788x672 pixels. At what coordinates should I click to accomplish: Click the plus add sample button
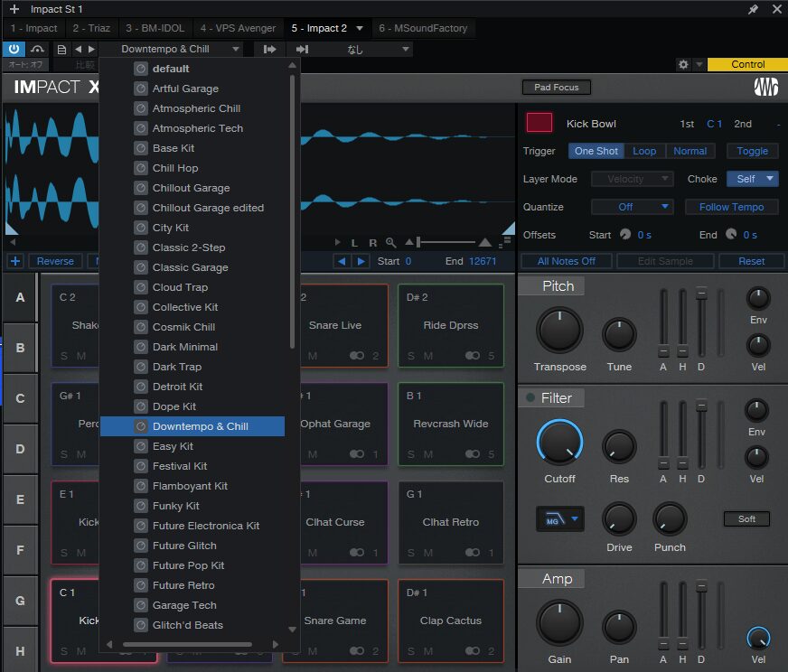pos(15,261)
